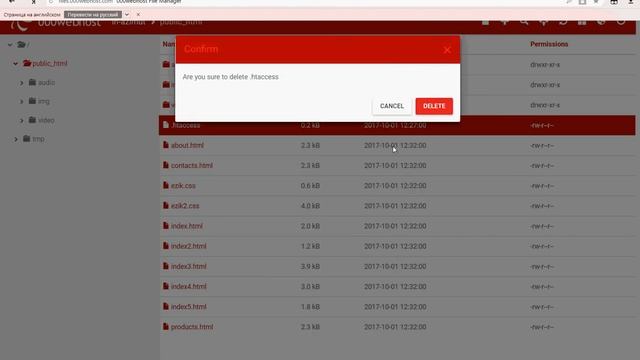Click the Confirm dialog title
The image size is (640, 360).
[x=201, y=49]
